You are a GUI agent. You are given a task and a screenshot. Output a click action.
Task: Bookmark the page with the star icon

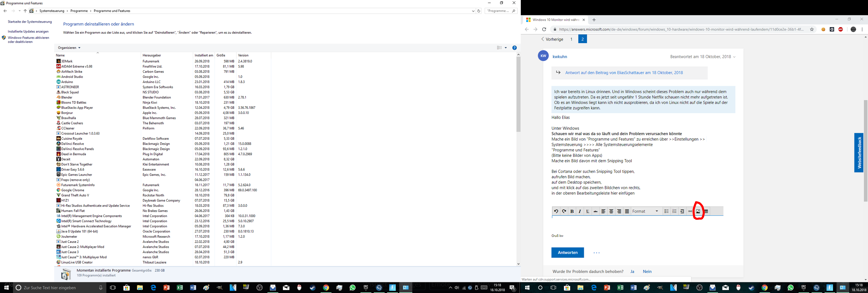click(812, 29)
